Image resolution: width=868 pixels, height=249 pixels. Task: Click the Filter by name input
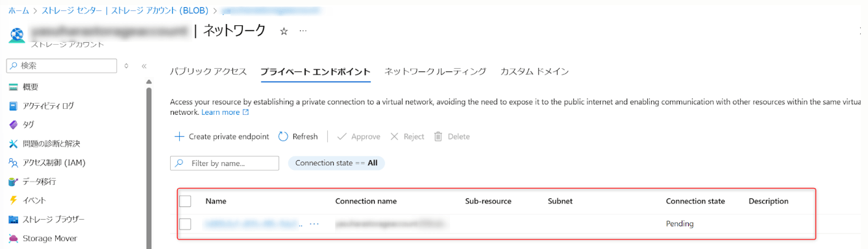click(x=225, y=163)
